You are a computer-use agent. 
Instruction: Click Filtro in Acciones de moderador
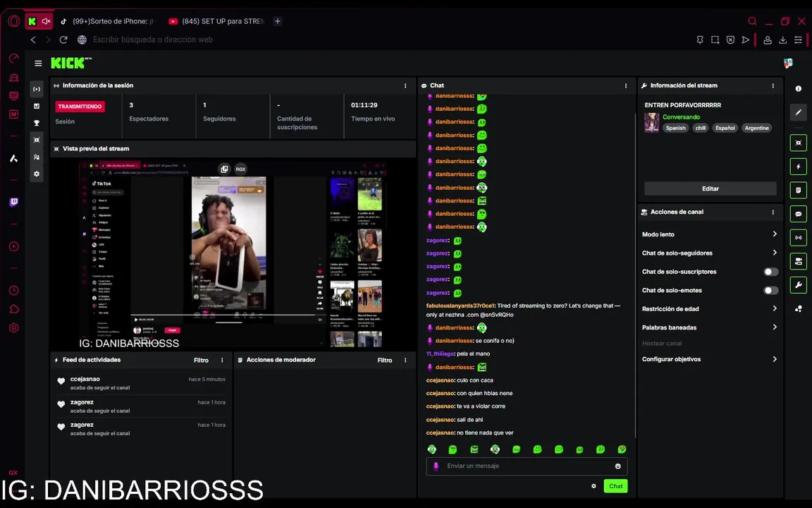point(384,361)
